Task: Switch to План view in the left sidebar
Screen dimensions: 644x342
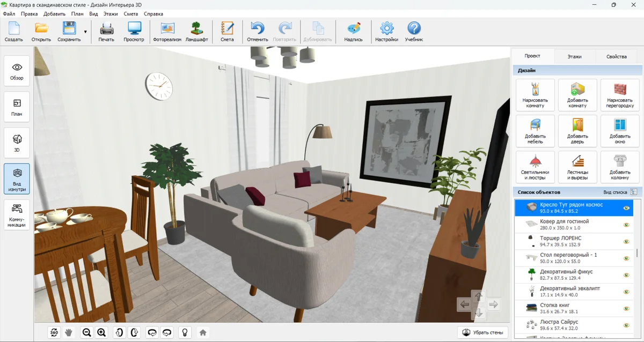Action: 17,107
